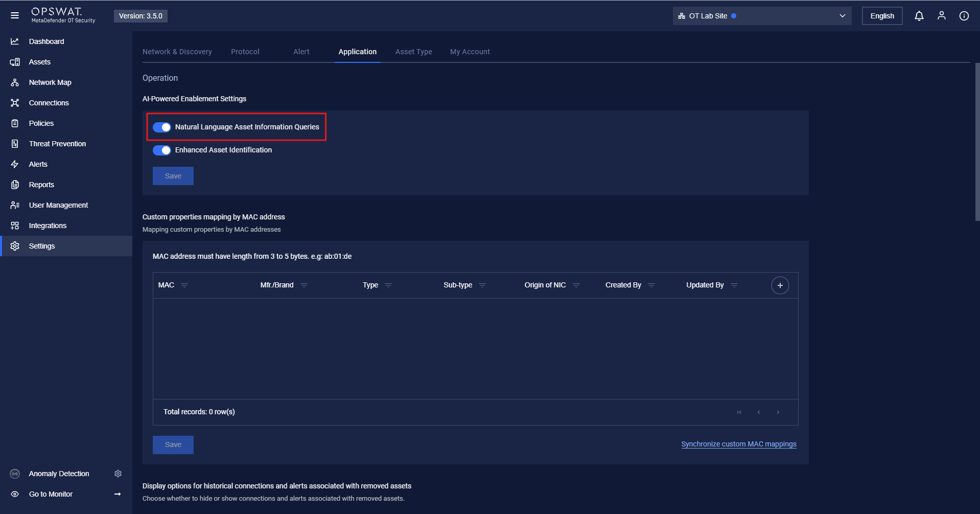The image size is (980, 514).
Task: Disable Enhanced Asset Identification switch
Action: (162, 150)
